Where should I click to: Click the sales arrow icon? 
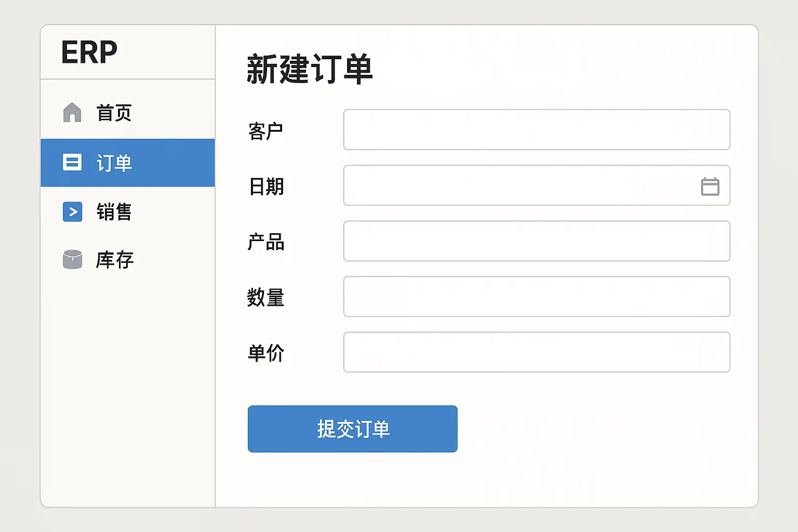click(x=72, y=211)
